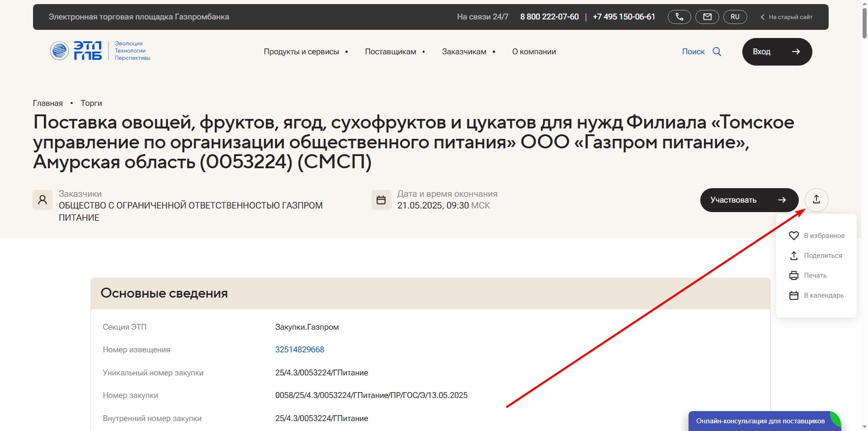Viewport: 868px width, 431px height.
Task: Toggle the share/upload round icon button
Action: point(816,200)
